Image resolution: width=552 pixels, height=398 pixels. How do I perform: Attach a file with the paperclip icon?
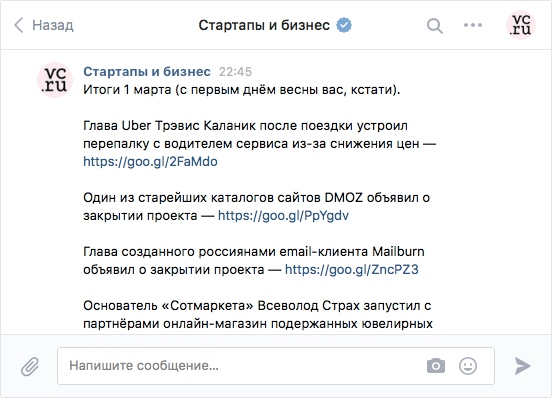[30, 366]
